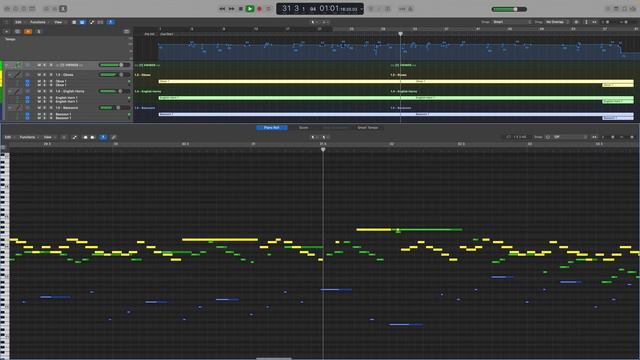
Task: Click the Duplicate Track button
Action: pos(17,31)
